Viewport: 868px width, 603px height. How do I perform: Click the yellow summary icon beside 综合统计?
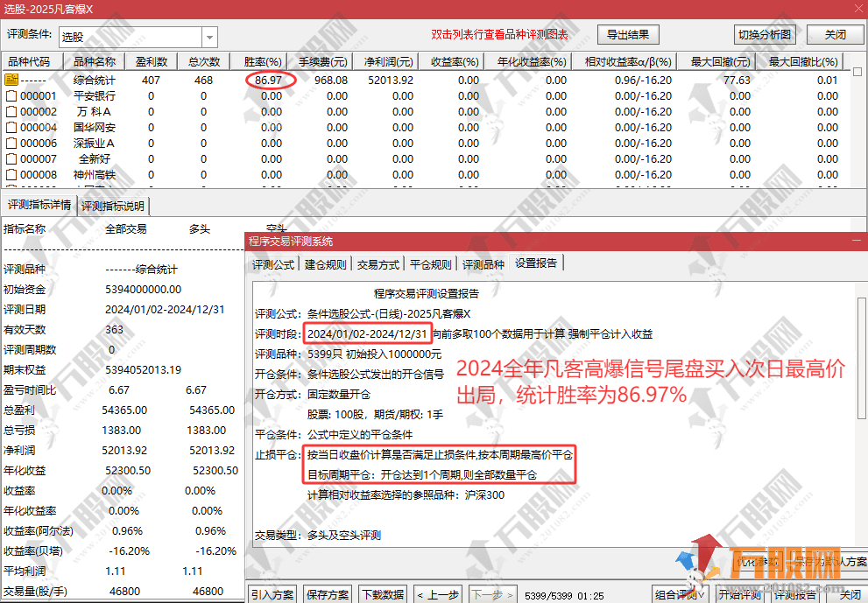(x=11, y=80)
